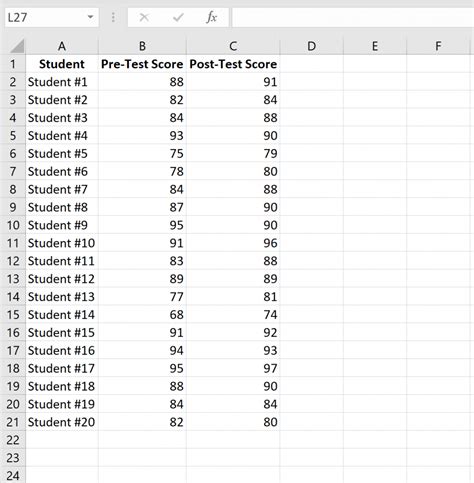
Task: Select the 'Student #14' cell
Action: click(x=62, y=314)
